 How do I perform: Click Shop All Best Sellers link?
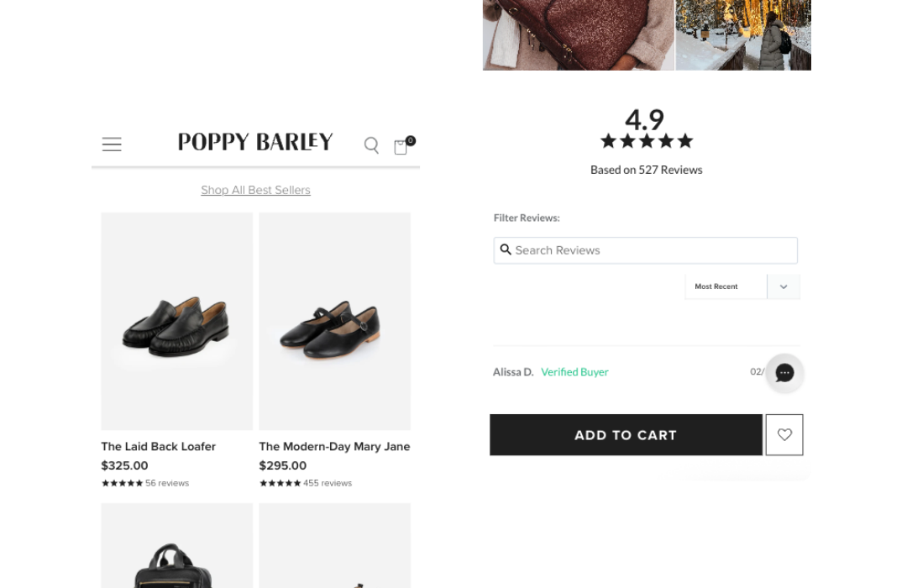point(255,190)
